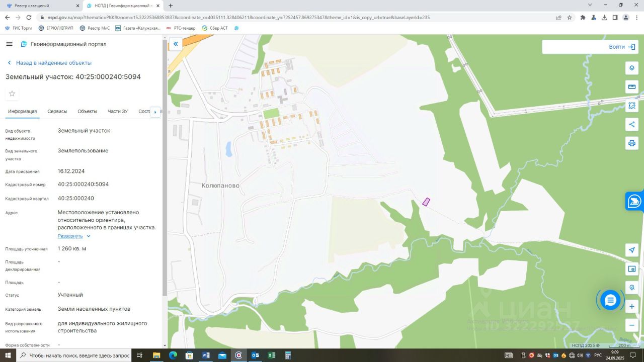The width and height of the screenshot is (644, 362).
Task: Zoom out on the map
Action: coord(632,325)
